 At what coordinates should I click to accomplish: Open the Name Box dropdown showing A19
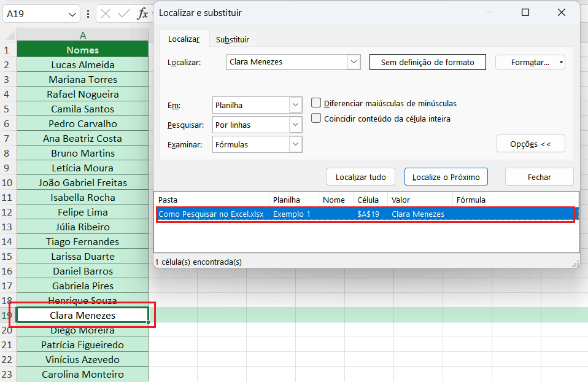(72, 14)
